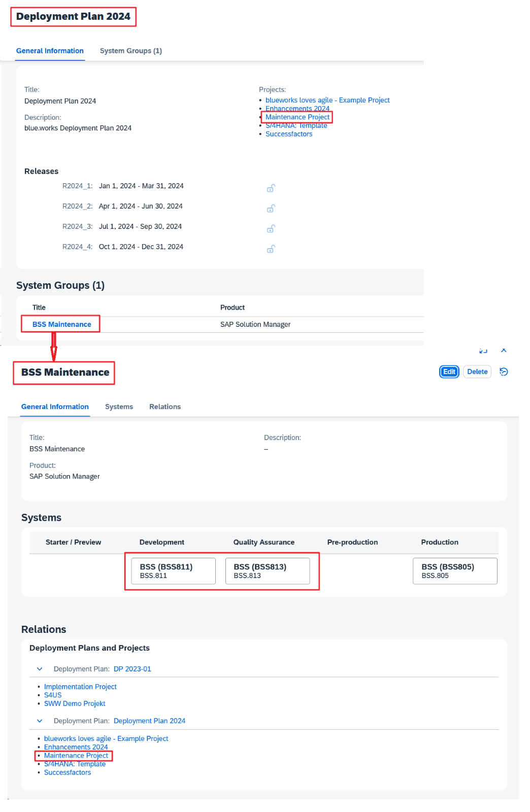
Task: Click the collapse header arrow icon
Action: click(504, 351)
